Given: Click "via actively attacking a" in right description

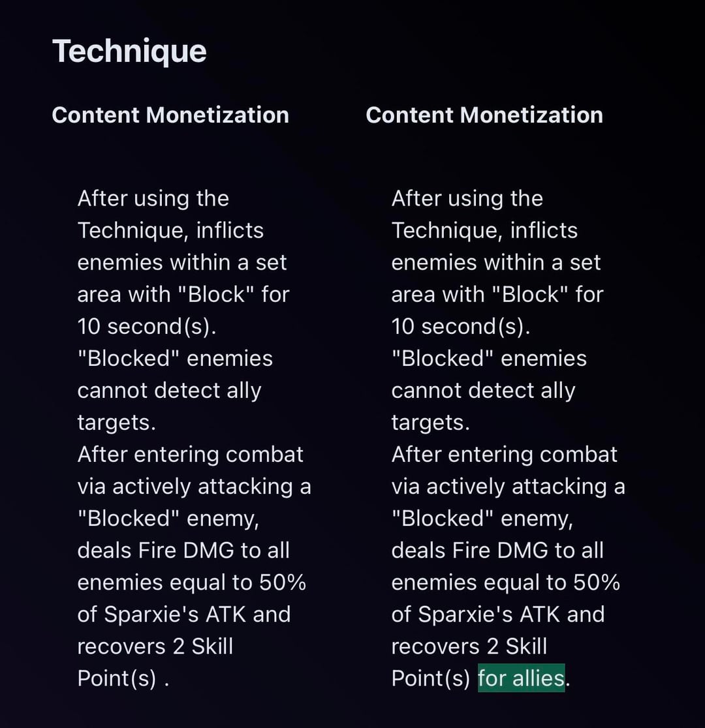Looking at the screenshot, I should click(x=508, y=486).
